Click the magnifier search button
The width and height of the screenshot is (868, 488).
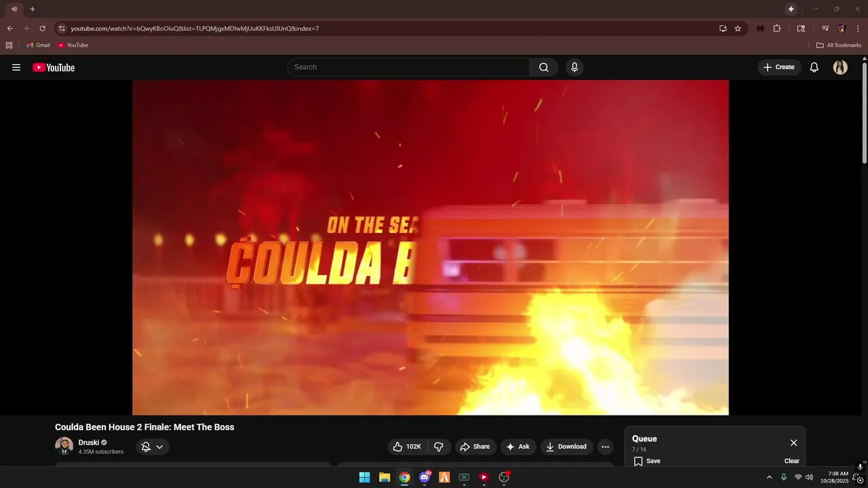tap(544, 67)
